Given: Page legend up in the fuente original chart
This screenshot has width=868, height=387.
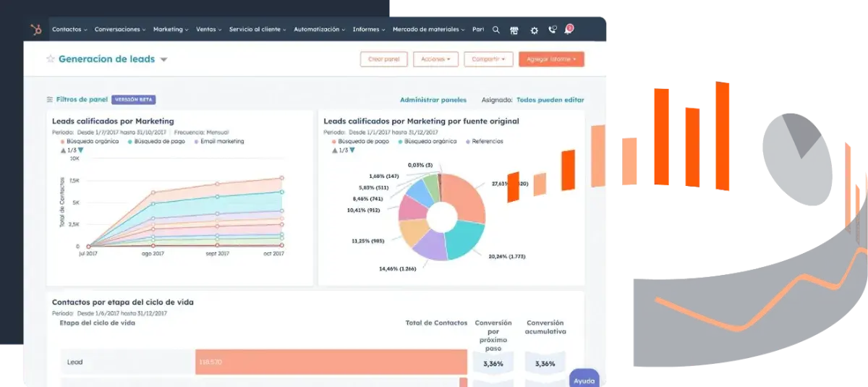Looking at the screenshot, I should coord(333,150).
